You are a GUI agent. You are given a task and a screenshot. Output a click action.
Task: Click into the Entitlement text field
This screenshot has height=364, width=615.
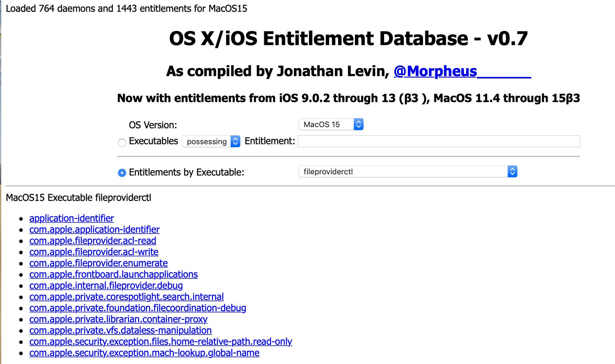(439, 141)
